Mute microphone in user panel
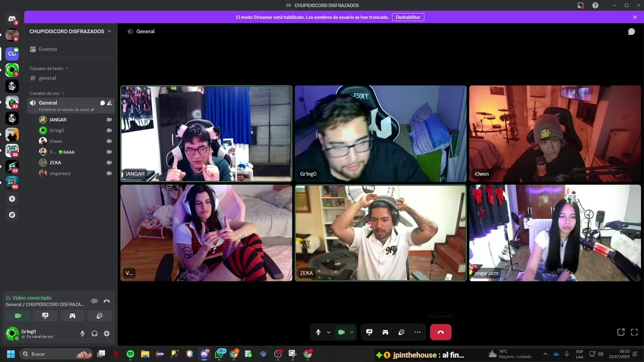The image size is (644, 362). 83,333
